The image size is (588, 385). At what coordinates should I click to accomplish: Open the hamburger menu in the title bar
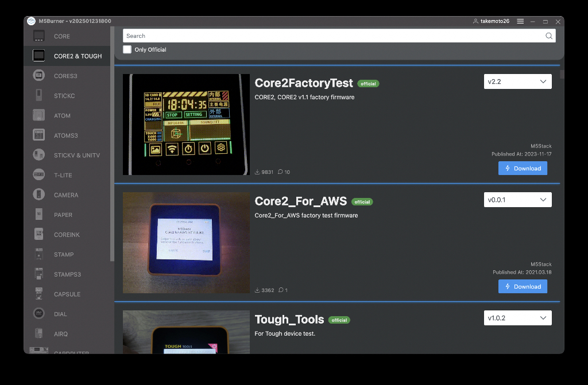[x=520, y=21]
